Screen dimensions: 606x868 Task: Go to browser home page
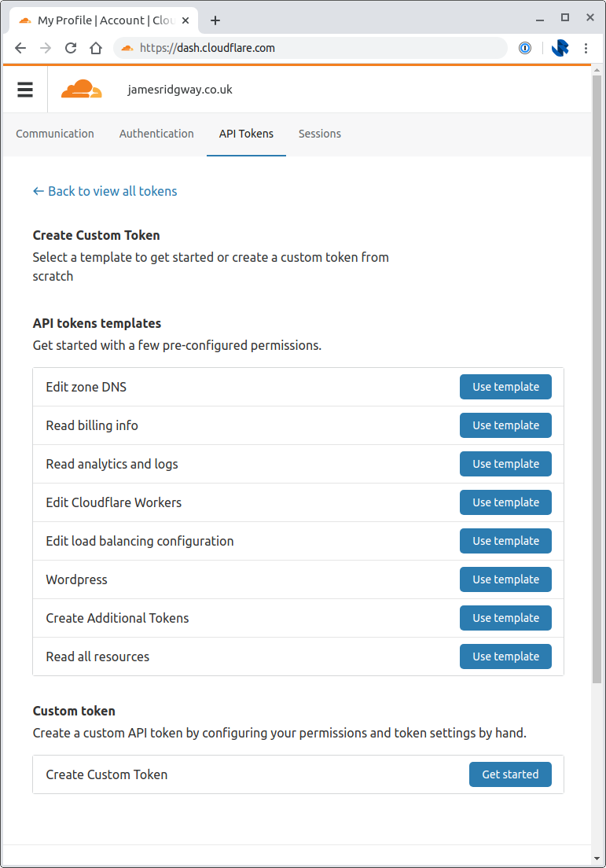(x=96, y=48)
